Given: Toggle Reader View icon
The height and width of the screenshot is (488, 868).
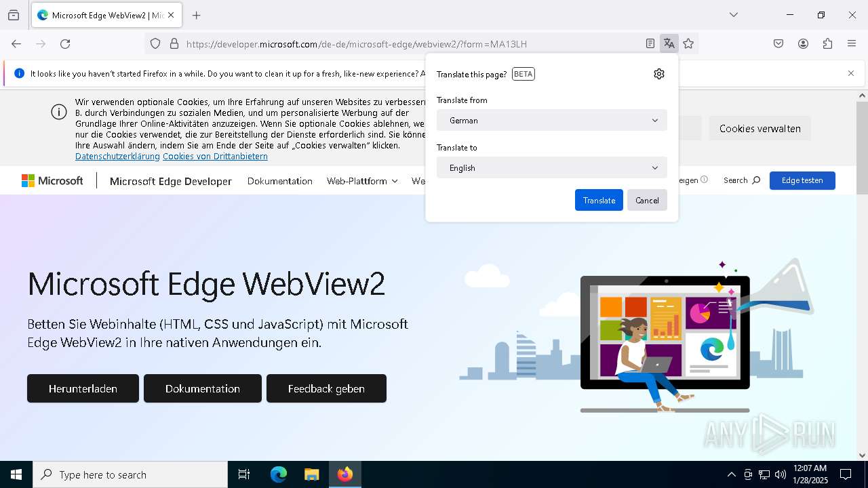Looking at the screenshot, I should (650, 43).
